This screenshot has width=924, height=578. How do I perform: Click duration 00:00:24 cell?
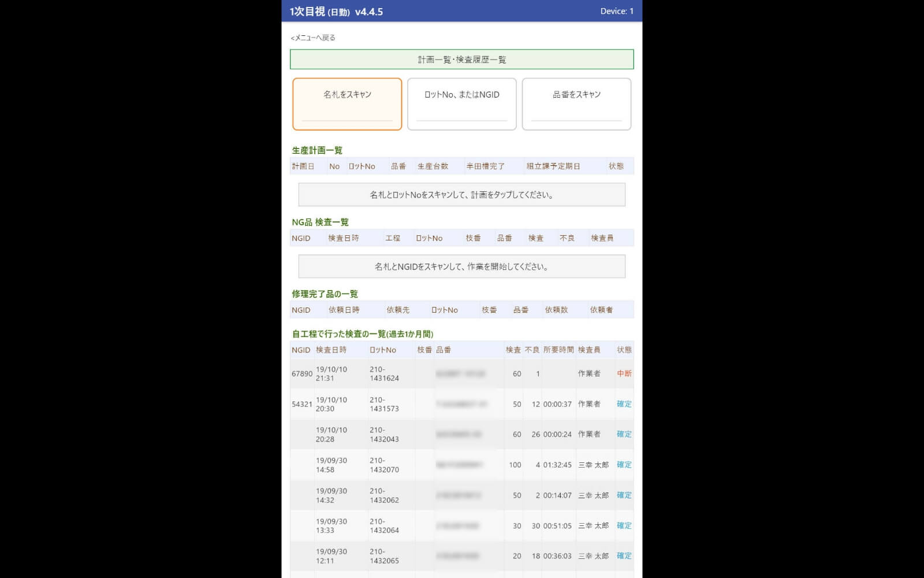557,434
